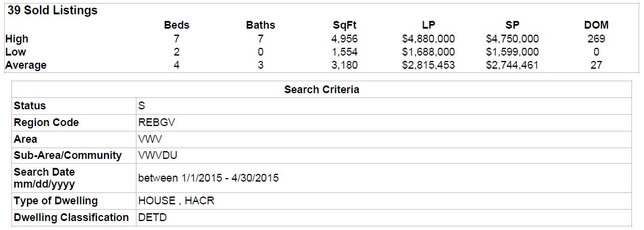644x230 pixels.
Task: Select the high list price $4,880,000
Action: pos(429,39)
